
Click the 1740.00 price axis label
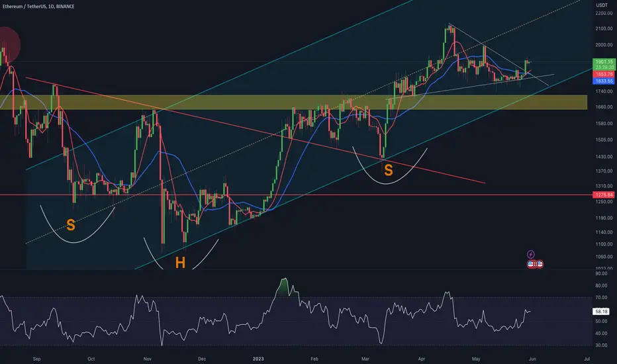tap(604, 91)
